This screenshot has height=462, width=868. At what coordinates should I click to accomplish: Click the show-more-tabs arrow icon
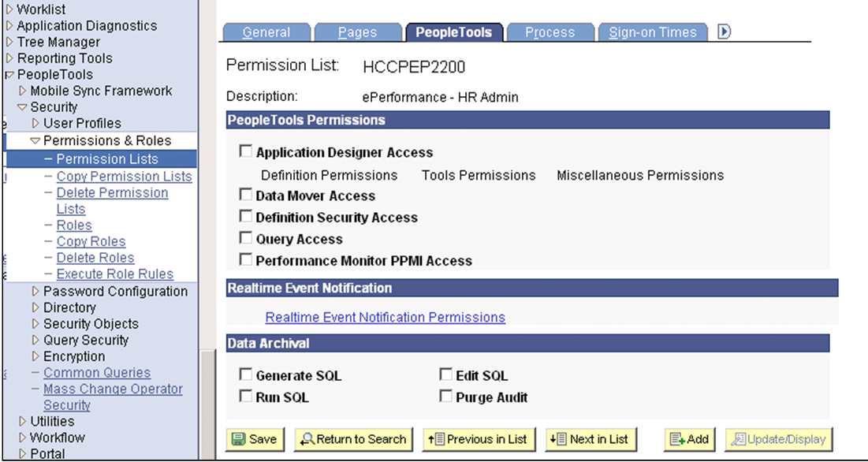pyautogui.click(x=725, y=31)
